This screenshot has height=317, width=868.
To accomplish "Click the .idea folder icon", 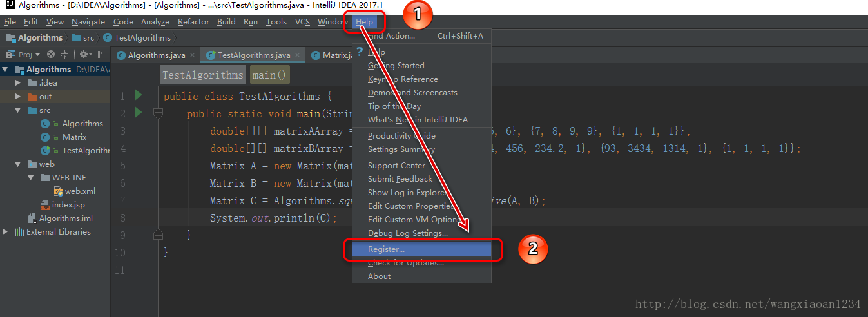I will tap(32, 83).
